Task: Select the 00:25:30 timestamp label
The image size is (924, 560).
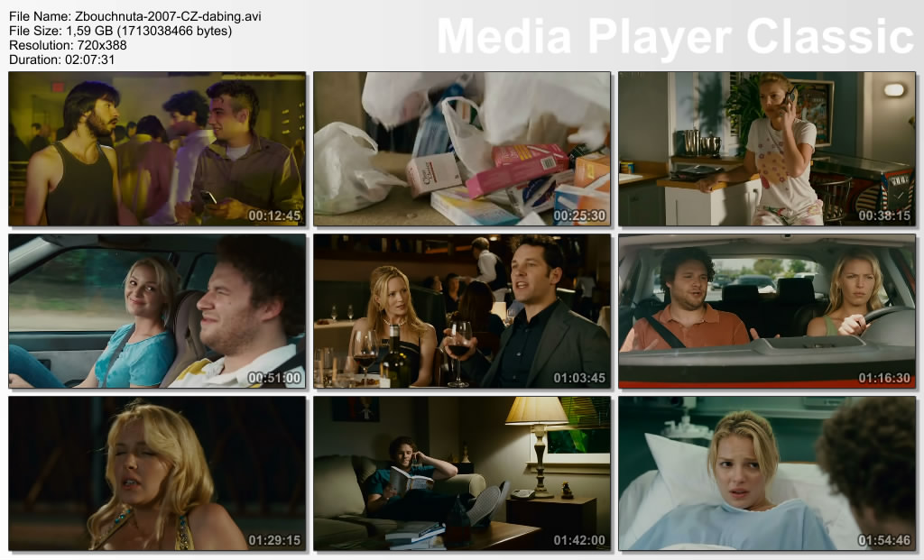Action: tap(579, 216)
